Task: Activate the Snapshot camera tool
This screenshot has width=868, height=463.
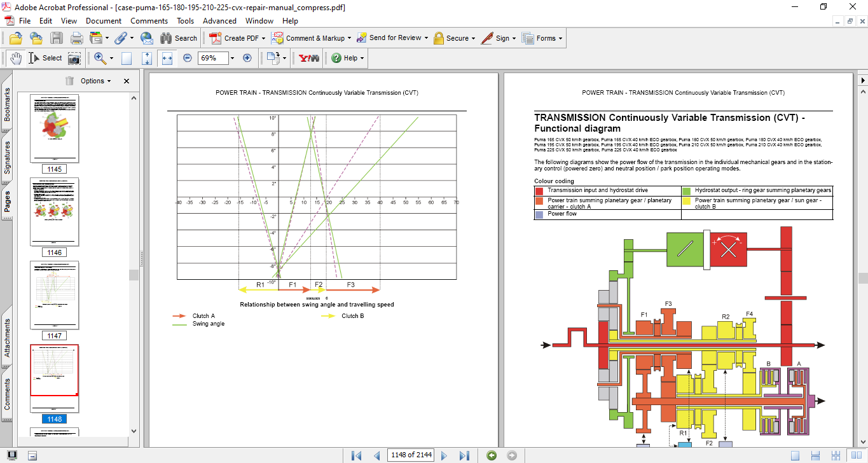Action: click(74, 58)
